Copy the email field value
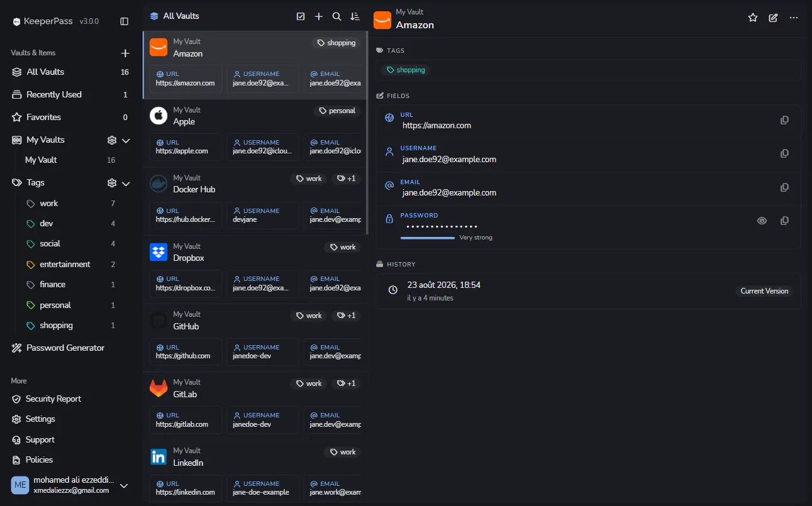The width and height of the screenshot is (812, 506). (x=784, y=187)
